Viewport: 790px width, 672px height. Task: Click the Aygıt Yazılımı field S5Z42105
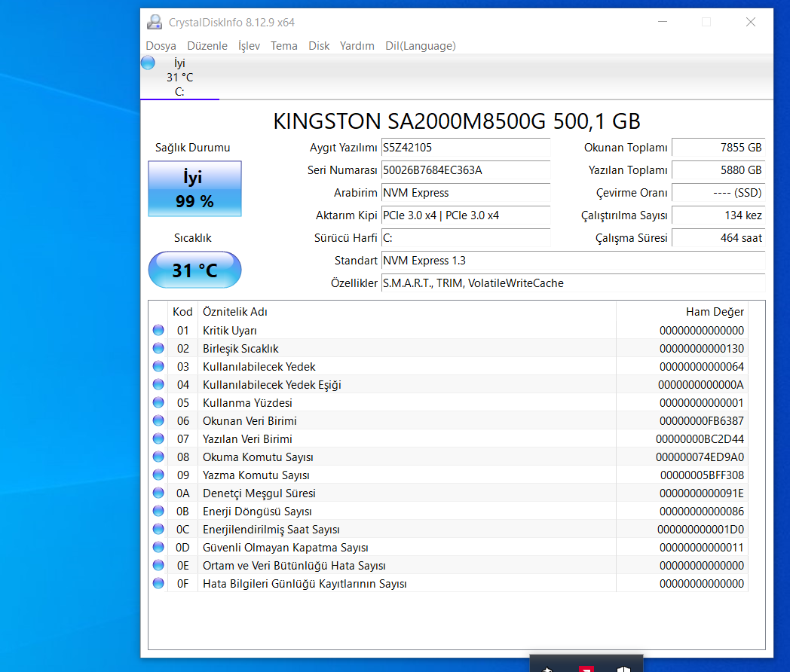tap(466, 148)
